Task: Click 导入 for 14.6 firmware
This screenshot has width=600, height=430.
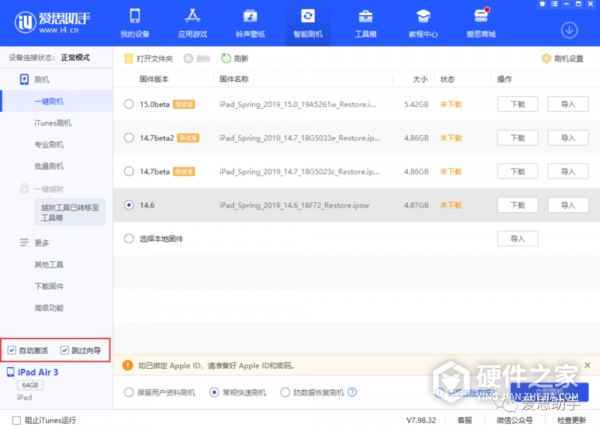Action: [x=568, y=205]
